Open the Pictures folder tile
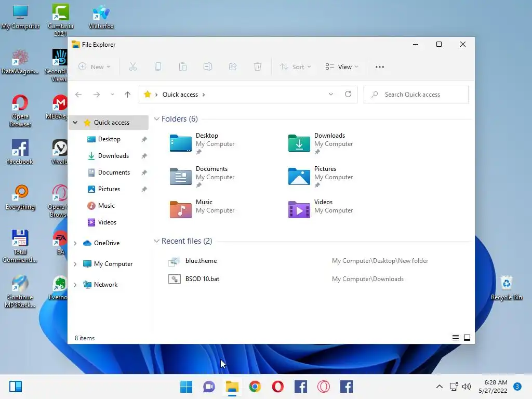 [x=321, y=177]
